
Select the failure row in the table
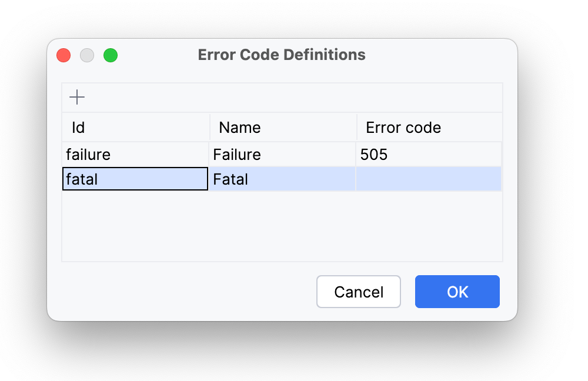pos(282,154)
